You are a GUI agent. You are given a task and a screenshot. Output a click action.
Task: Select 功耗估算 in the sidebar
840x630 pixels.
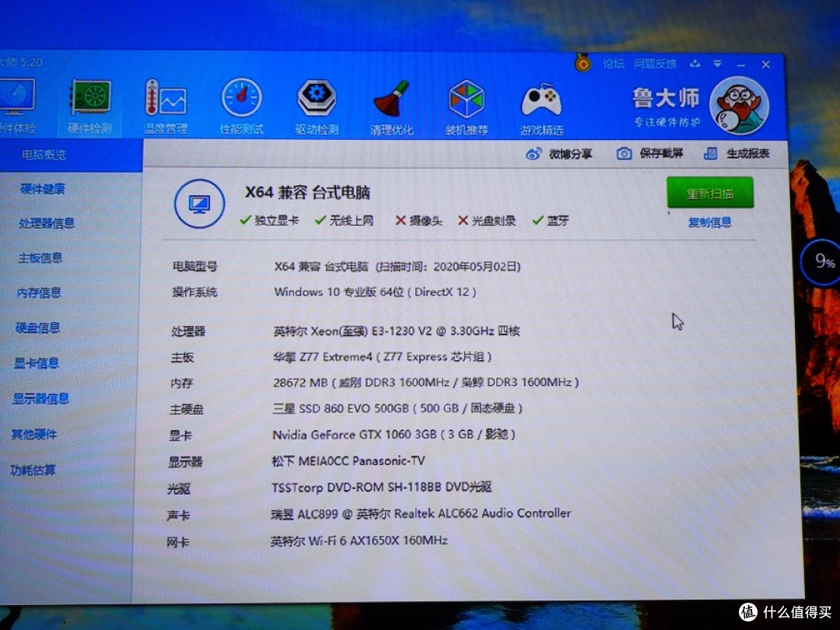click(33, 471)
